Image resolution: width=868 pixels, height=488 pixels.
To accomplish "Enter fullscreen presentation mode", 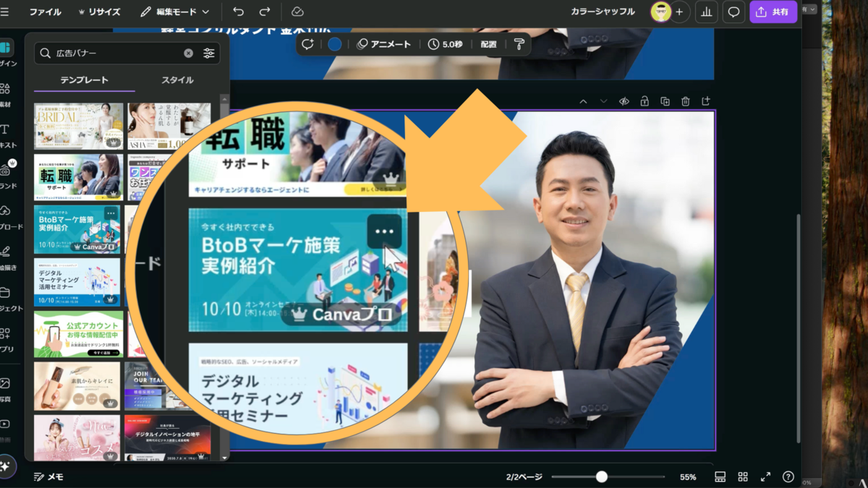I will coord(765,477).
